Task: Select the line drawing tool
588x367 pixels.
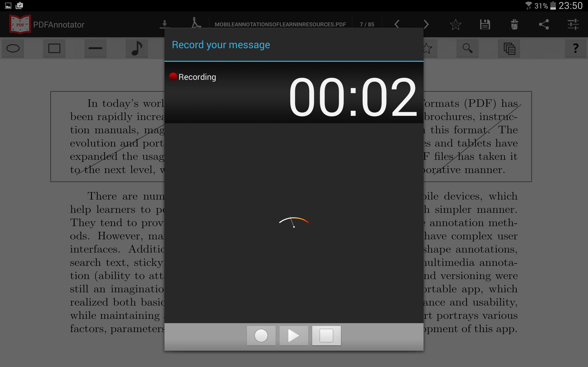Action: [96, 48]
